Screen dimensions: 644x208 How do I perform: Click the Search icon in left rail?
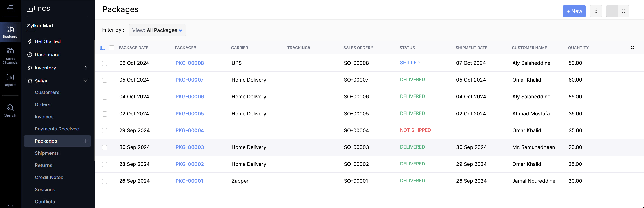(x=10, y=110)
